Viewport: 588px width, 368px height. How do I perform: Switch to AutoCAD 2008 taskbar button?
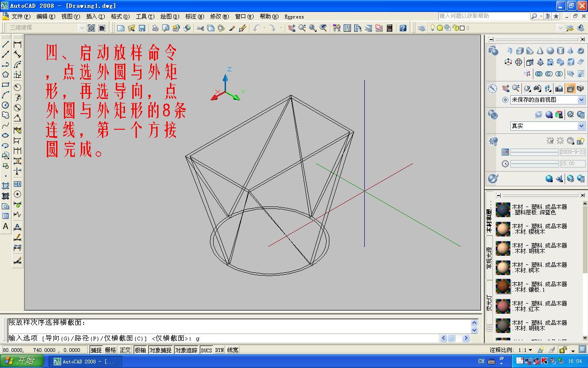click(85, 362)
